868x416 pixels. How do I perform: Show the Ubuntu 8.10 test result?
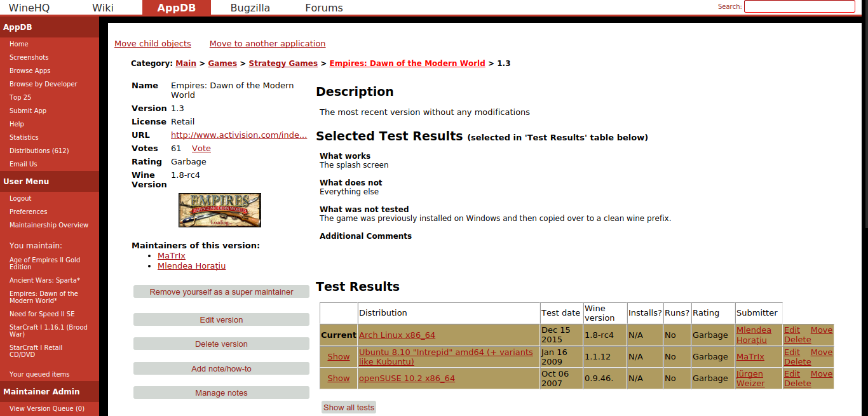[x=339, y=356]
